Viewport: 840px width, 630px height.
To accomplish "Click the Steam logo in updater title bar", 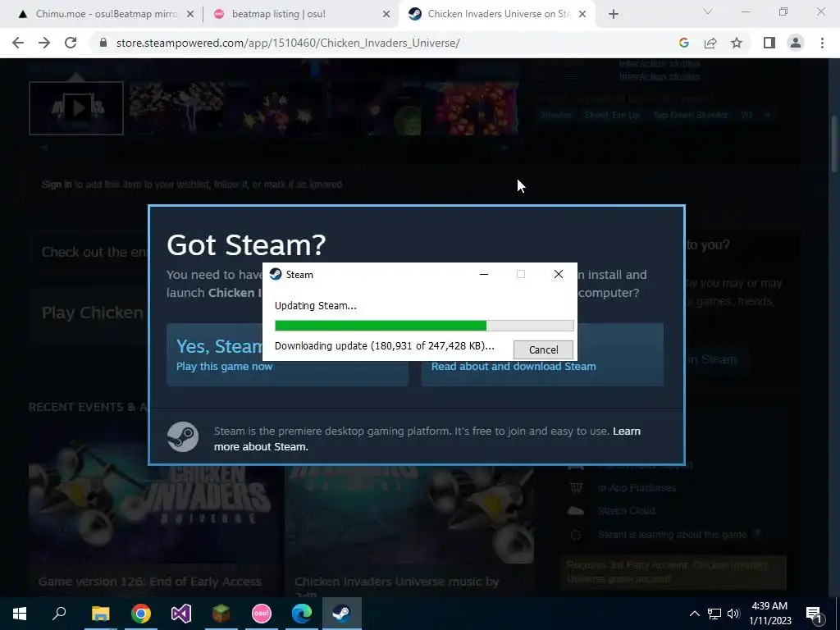I will click(276, 274).
